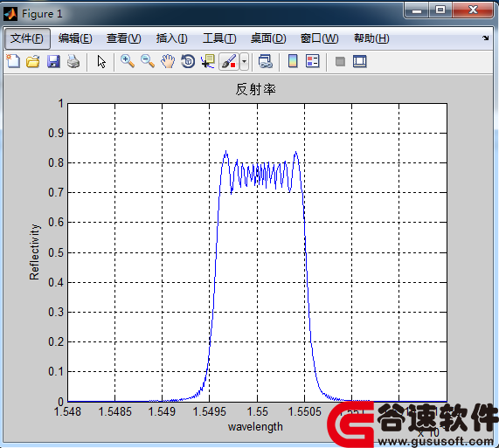Click the wavelength x-axis label
Image resolution: width=499 pixels, height=448 pixels.
pos(255,427)
